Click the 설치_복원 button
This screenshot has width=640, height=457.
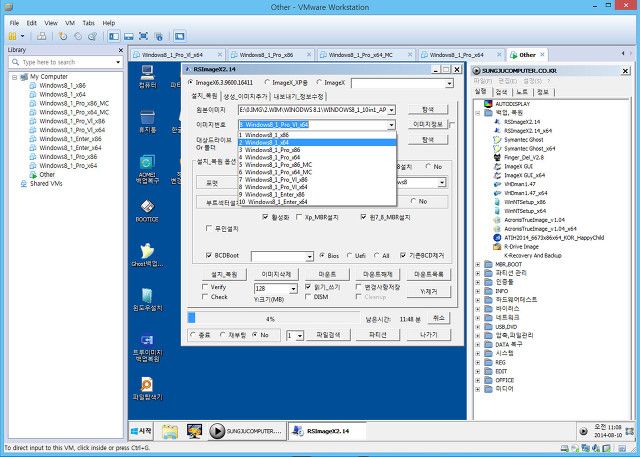click(224, 275)
